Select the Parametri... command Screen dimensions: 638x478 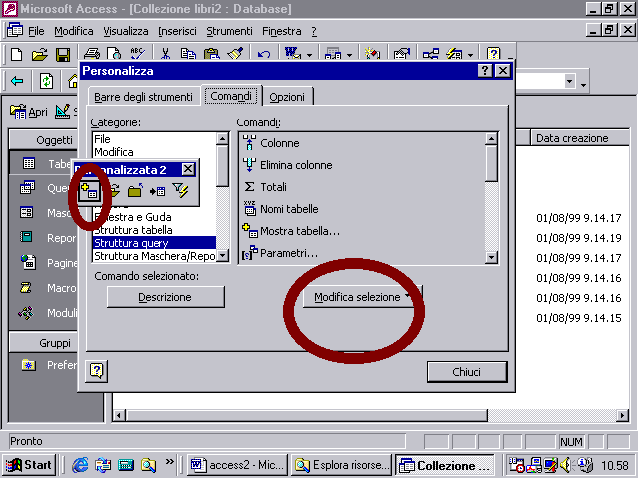(280, 253)
